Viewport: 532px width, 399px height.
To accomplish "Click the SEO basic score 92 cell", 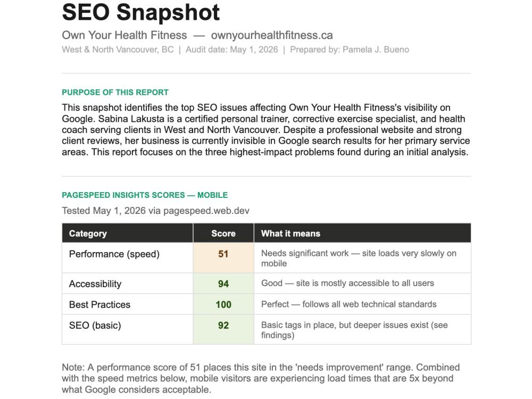I will tap(223, 329).
